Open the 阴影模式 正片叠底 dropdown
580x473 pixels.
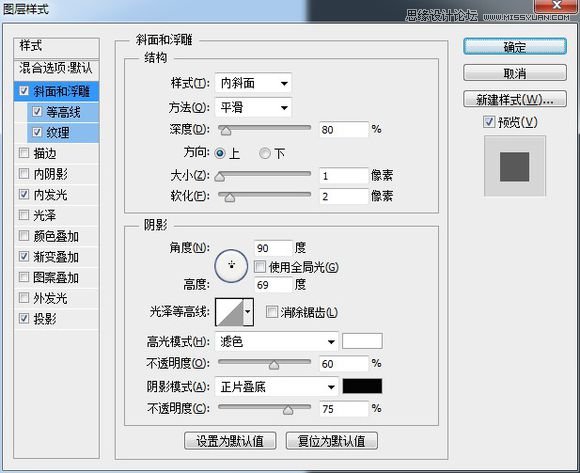coord(276,387)
